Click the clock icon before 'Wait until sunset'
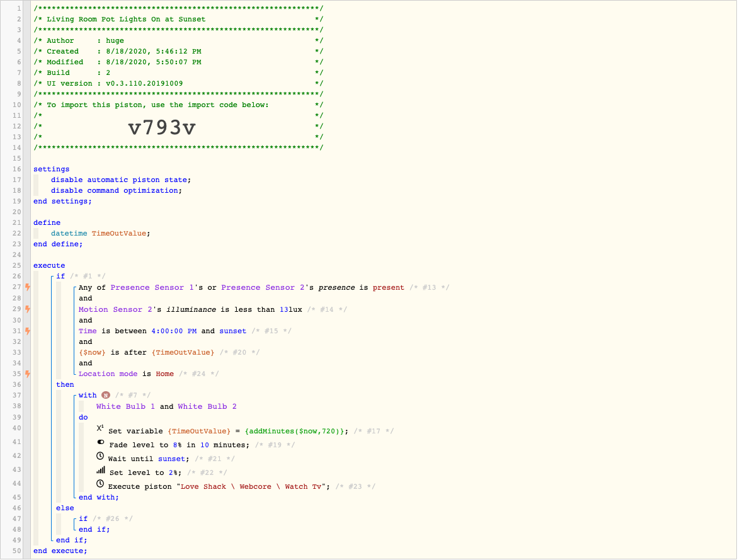 click(100, 456)
